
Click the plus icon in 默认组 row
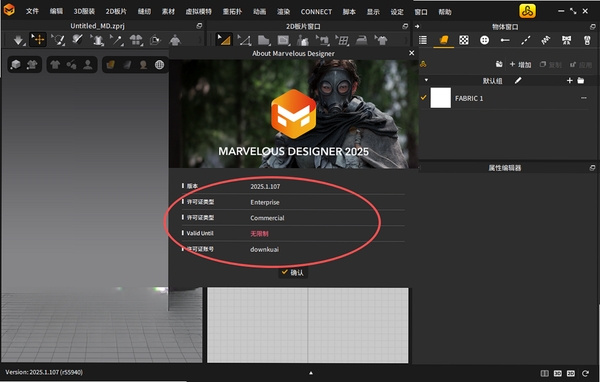(x=569, y=80)
